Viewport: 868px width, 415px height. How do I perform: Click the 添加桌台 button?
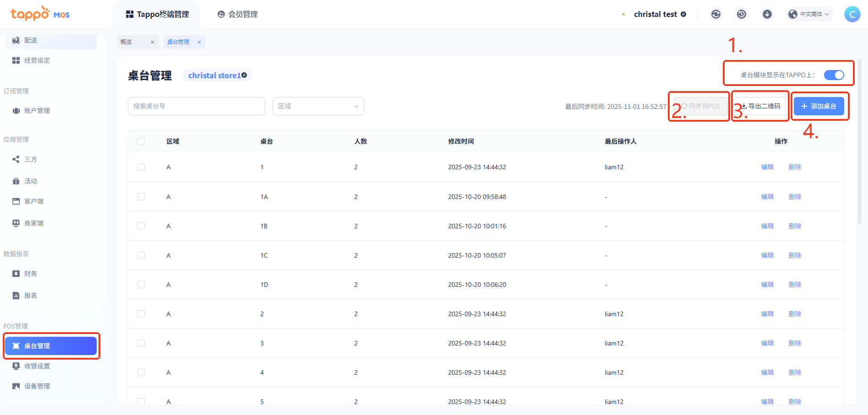click(819, 106)
